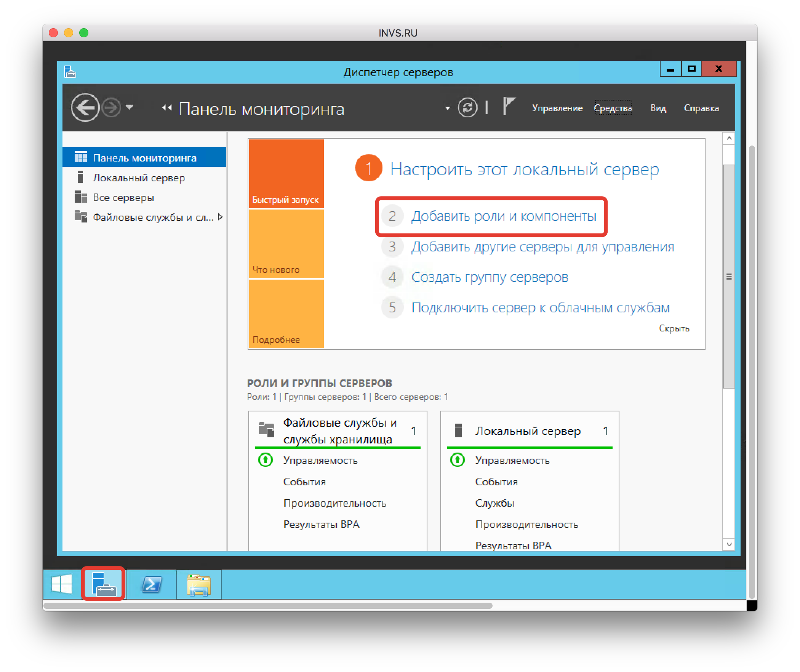Select Панель мониторинга in the sidebar
Viewport: 800px width, 672px height.
pyautogui.click(x=144, y=157)
